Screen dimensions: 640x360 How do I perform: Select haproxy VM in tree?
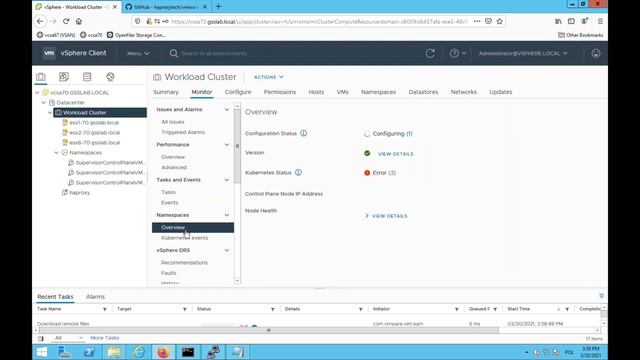80,192
